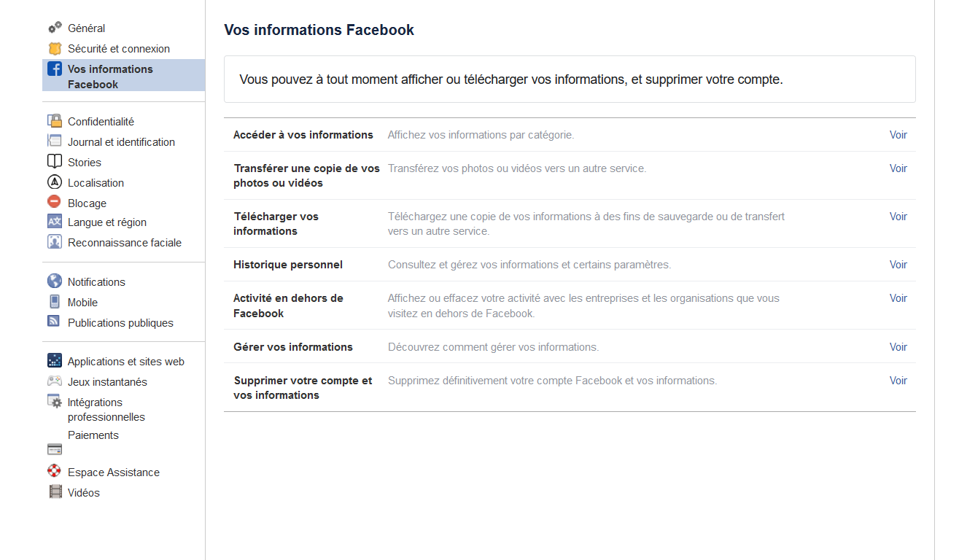Open Voir link for Historique personnel
This screenshot has width=959, height=560.
click(x=898, y=265)
